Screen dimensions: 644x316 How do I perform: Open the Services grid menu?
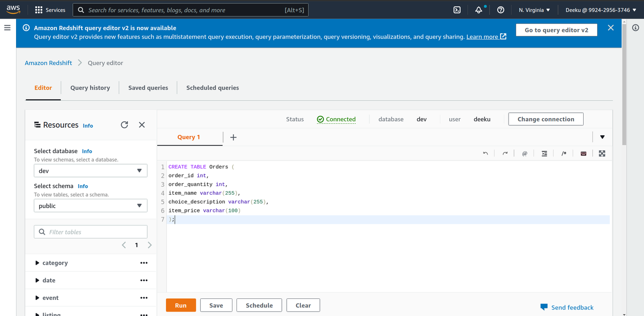click(50, 10)
